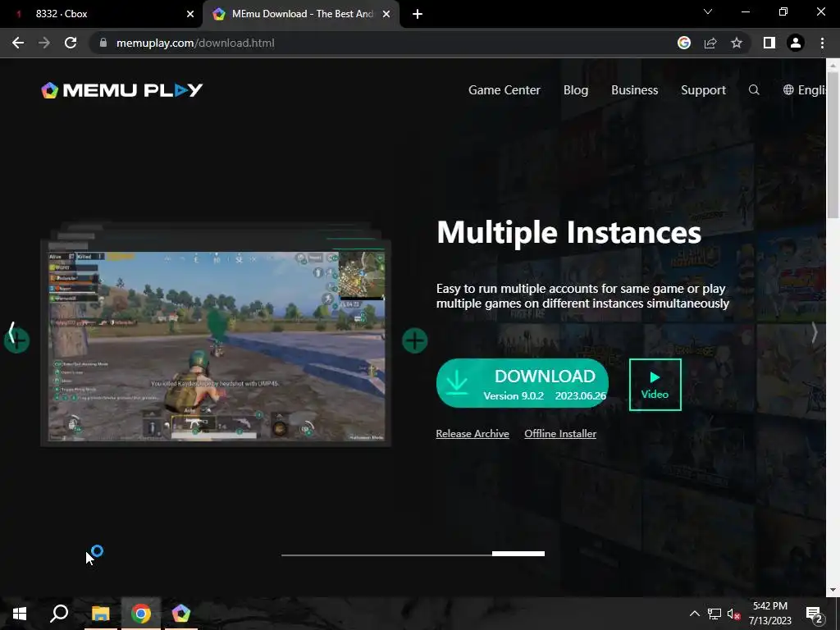Open the website search magnifier icon
This screenshot has width=840, height=630.
click(x=754, y=90)
